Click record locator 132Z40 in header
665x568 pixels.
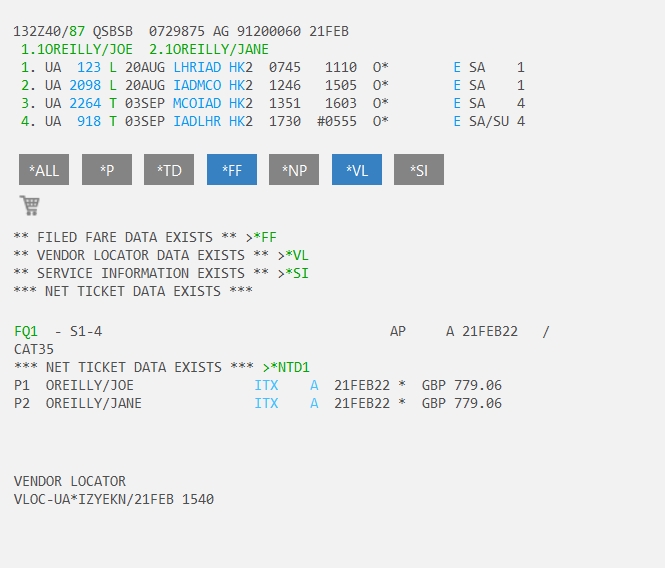pyautogui.click(x=37, y=31)
